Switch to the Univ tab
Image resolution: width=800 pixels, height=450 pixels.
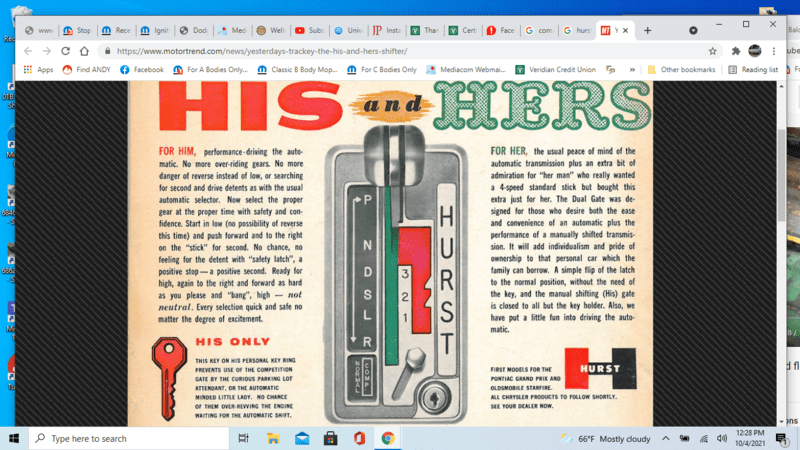pyautogui.click(x=348, y=31)
